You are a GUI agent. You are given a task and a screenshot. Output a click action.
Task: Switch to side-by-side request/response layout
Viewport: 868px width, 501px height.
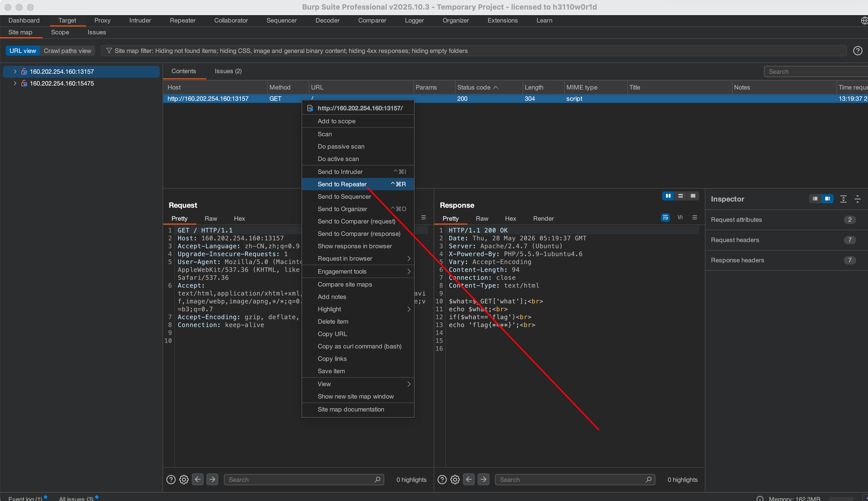pos(668,196)
